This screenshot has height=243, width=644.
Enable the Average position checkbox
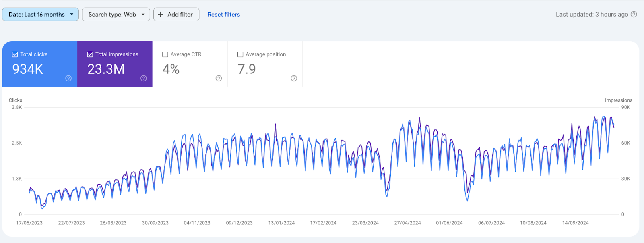pos(240,54)
